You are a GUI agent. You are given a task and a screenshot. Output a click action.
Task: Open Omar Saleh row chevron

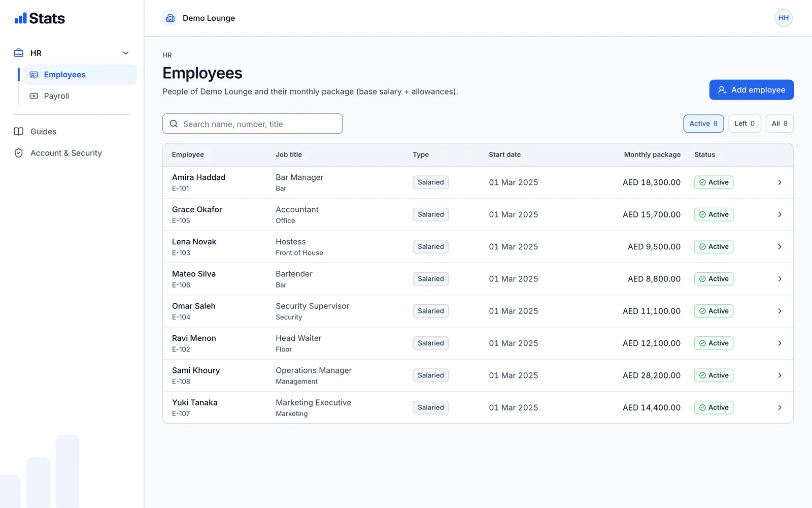coord(780,311)
